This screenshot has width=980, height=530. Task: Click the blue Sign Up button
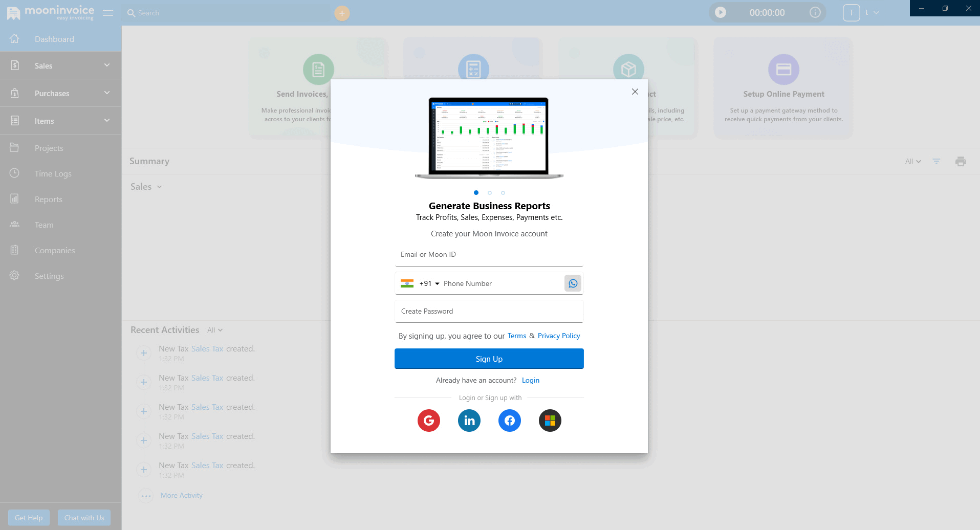pyautogui.click(x=489, y=359)
